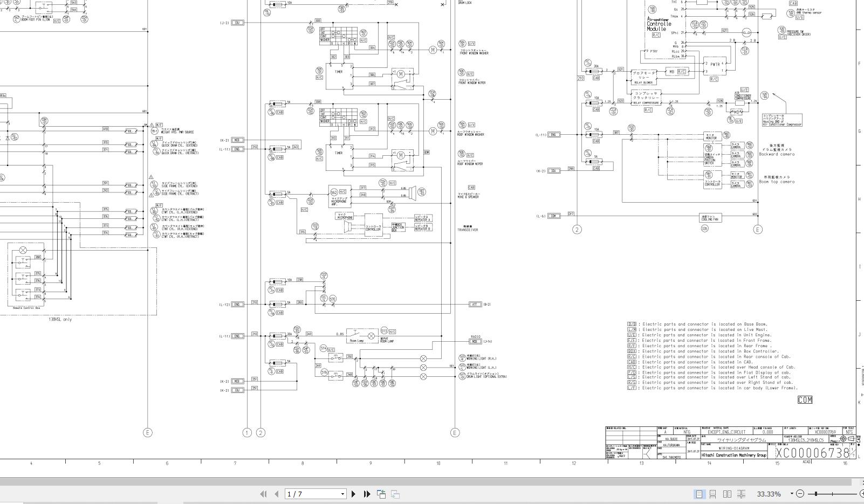Toggle continuous scrolling view mode
The image size is (864, 504).
[713, 493]
